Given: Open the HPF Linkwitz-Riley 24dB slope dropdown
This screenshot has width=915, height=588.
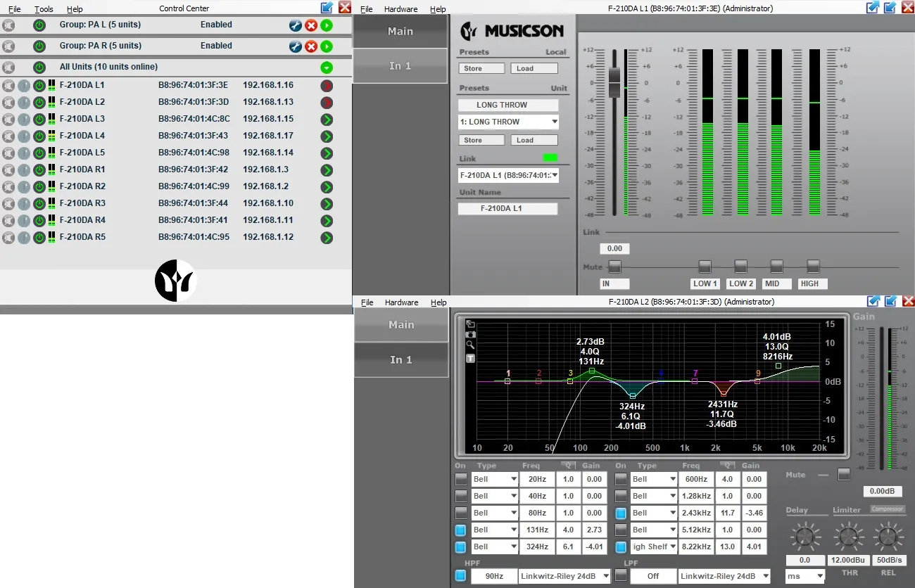Looking at the screenshot, I should coord(564,576).
